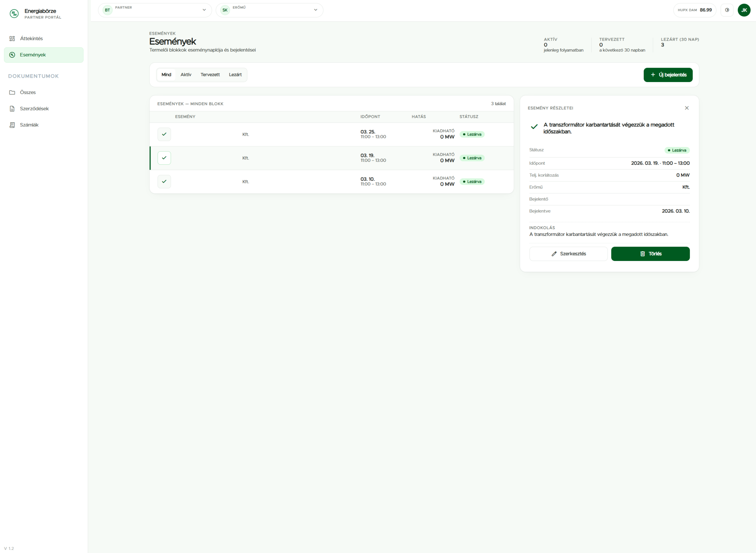Click the Áttekintés grid icon
756x553 pixels.
(x=12, y=38)
